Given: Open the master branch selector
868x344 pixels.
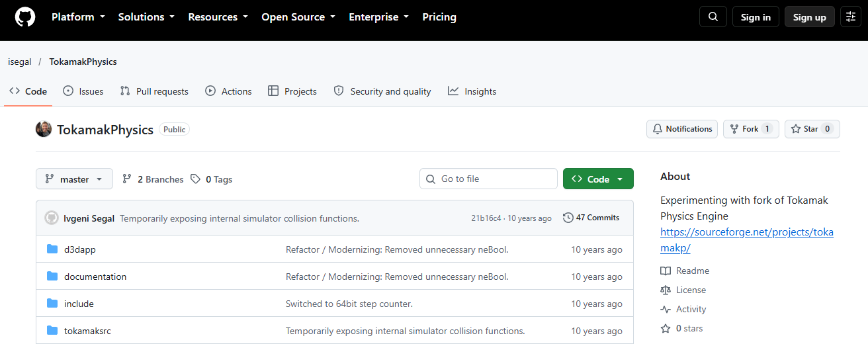Looking at the screenshot, I should pos(74,179).
